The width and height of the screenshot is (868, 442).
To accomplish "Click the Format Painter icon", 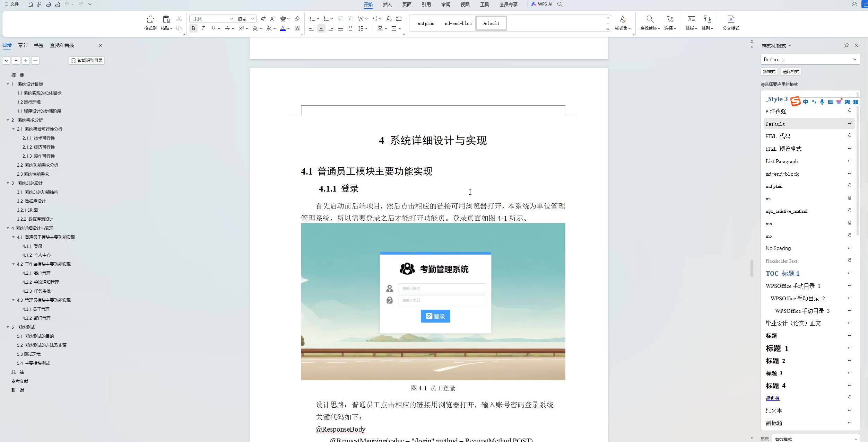I will click(150, 19).
